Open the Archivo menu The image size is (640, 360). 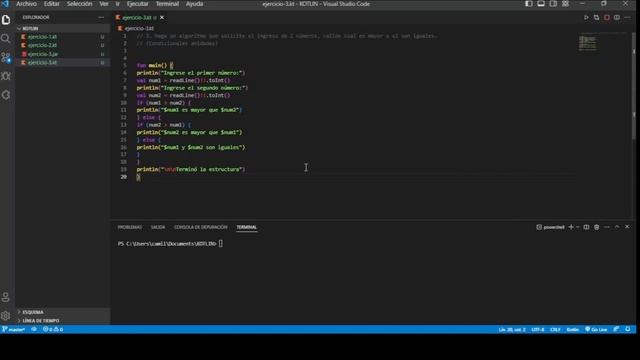[26, 4]
